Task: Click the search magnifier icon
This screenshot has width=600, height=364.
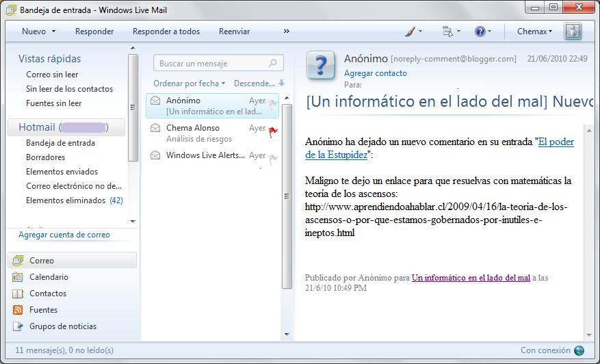Action: pos(272,63)
